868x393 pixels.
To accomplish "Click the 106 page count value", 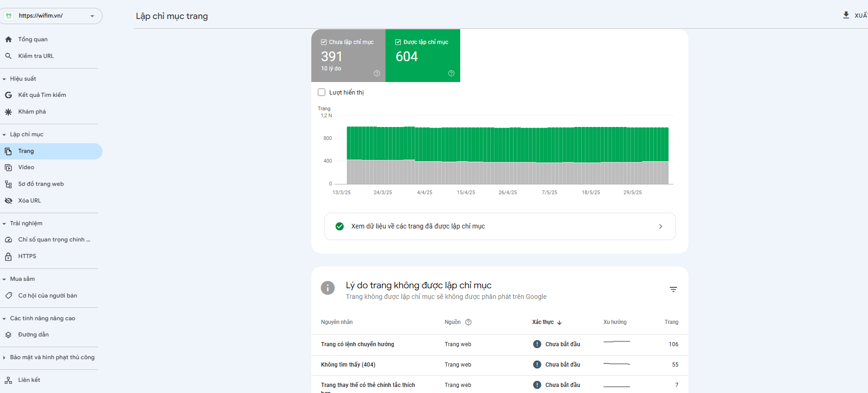I will point(674,344).
